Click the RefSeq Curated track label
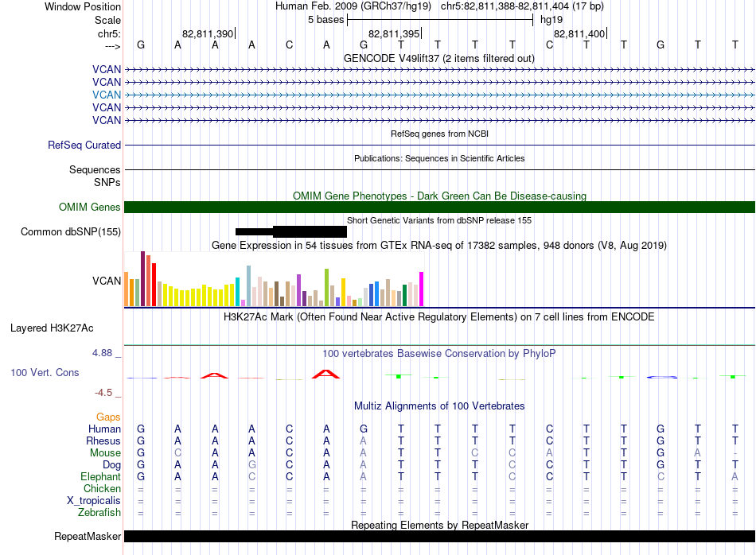This screenshot has width=756, height=555. [x=84, y=145]
